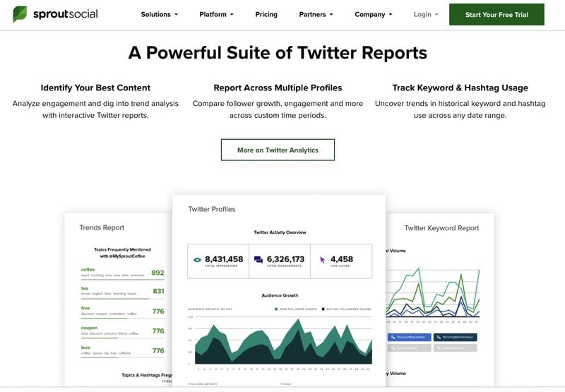
Task: Click More on Twitter Analytics button
Action: (278, 150)
